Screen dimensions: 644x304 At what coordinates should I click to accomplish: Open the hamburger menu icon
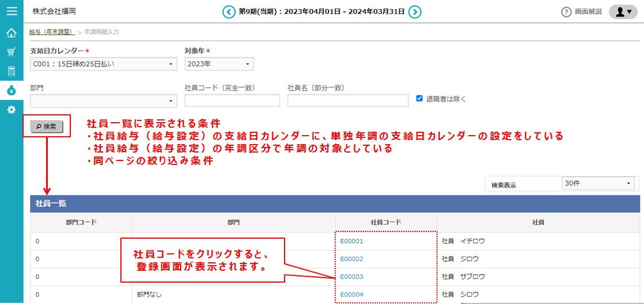coord(12,11)
